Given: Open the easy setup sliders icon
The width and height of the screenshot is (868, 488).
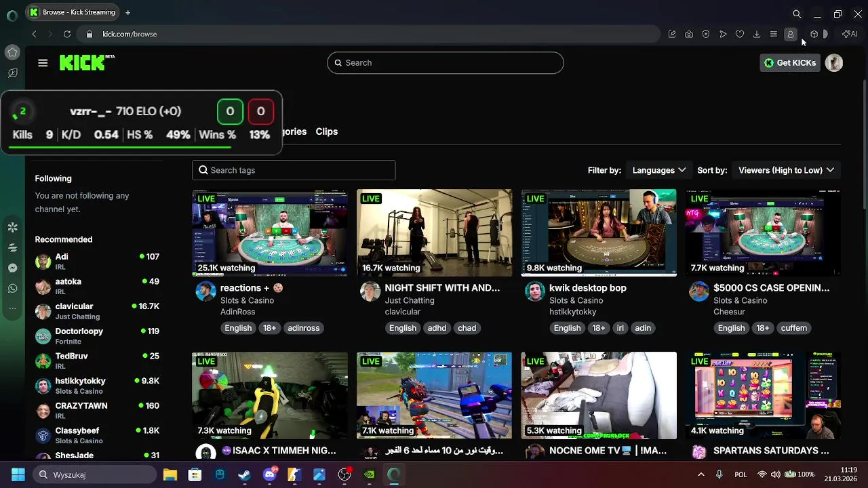Looking at the screenshot, I should click(774, 34).
